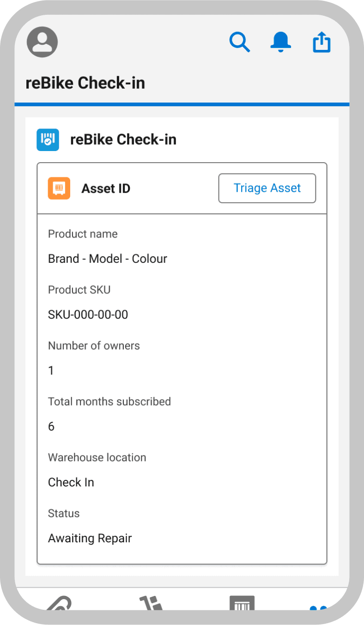Open the Warehouse location Check In field
This screenshot has width=364, height=625.
tap(71, 482)
